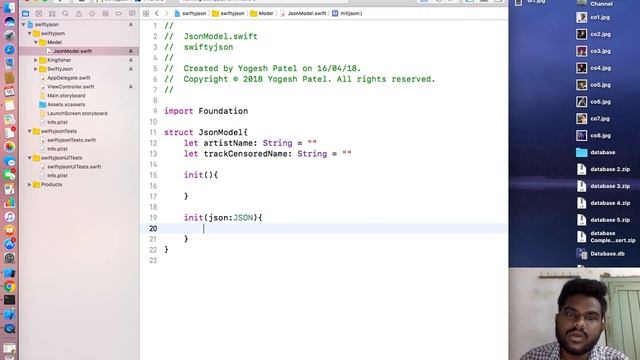Open the Breakpoint navigator
Viewport: 640px width, 360px height.
tap(118, 13)
